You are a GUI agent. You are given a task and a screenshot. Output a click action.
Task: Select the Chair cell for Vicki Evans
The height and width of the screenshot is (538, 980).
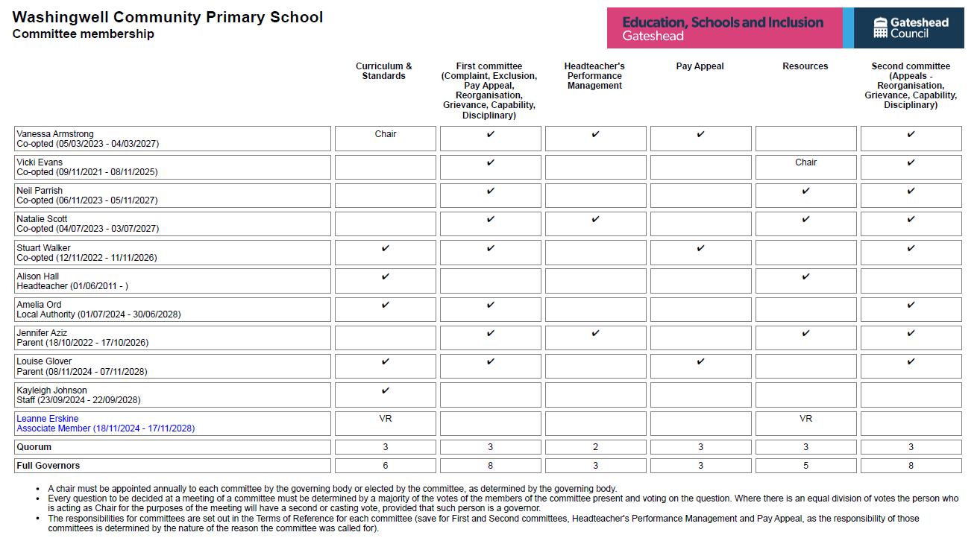805,162
